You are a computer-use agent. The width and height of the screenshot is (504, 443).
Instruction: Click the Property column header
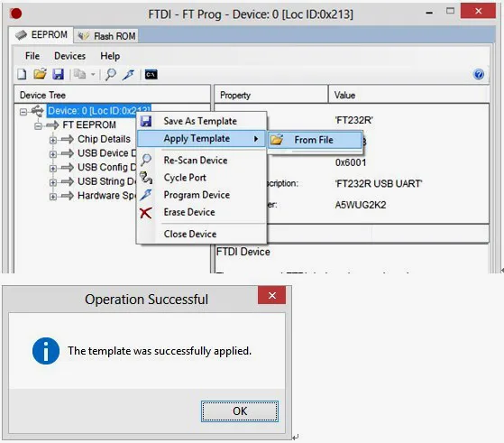coord(271,95)
